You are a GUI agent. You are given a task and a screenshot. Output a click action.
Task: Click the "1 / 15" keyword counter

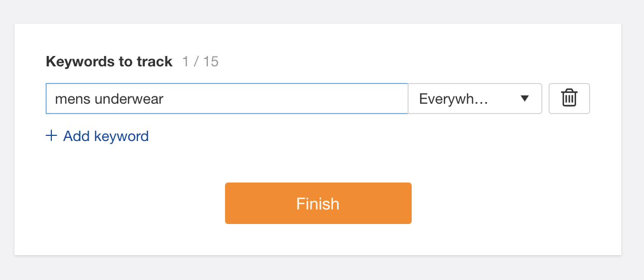(x=201, y=62)
